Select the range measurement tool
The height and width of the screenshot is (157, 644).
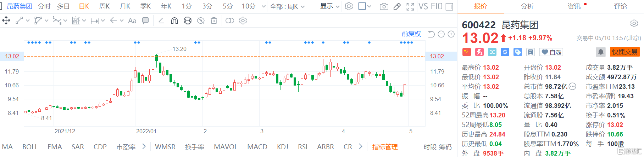(x=95, y=21)
